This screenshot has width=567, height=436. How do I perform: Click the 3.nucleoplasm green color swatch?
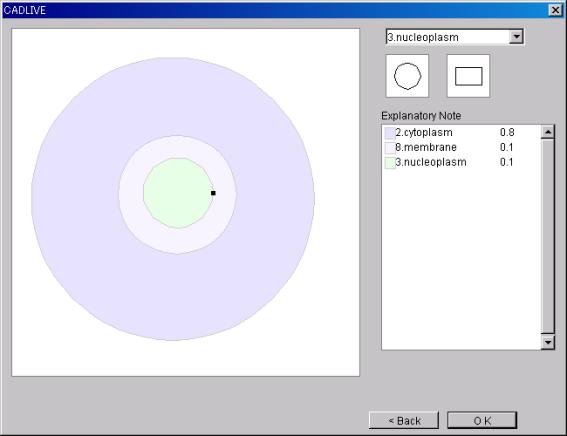click(x=390, y=163)
